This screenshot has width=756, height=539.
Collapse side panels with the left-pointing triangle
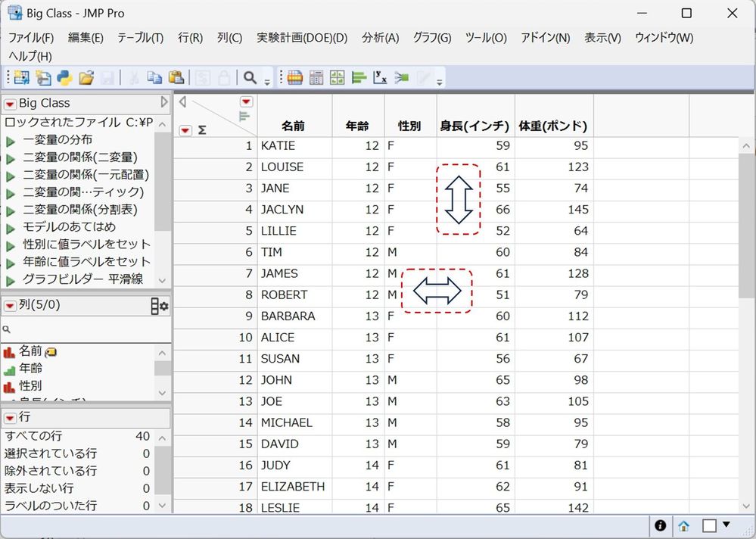click(x=182, y=101)
